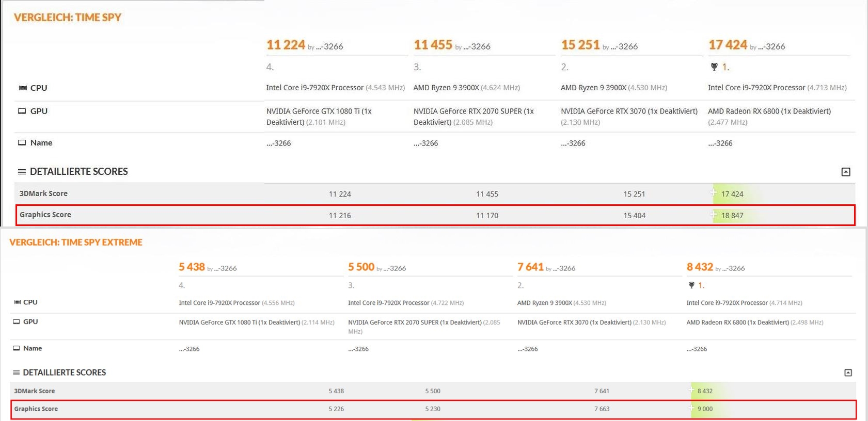Select the Intel Core i9-7920X (4.714 MHz) CPU entry
Image resolution: width=868 pixels, height=421 pixels.
pyautogui.click(x=744, y=303)
